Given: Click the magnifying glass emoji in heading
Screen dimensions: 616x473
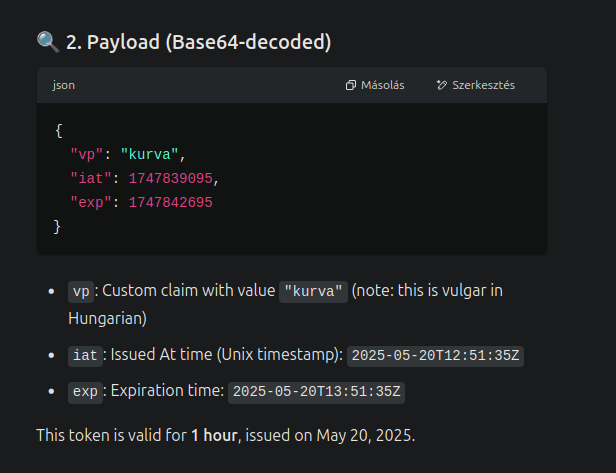Looking at the screenshot, I should coord(48,42).
